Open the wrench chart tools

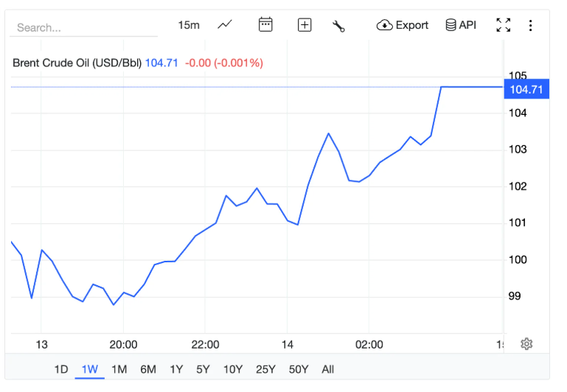(339, 26)
